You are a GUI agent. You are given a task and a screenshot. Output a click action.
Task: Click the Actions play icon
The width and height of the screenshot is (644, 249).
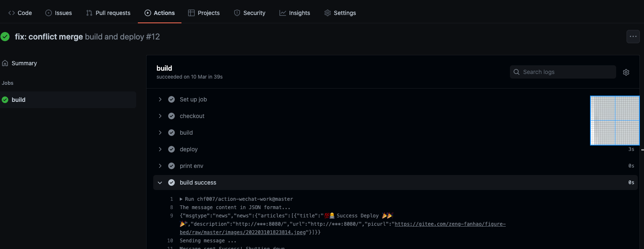pos(147,13)
